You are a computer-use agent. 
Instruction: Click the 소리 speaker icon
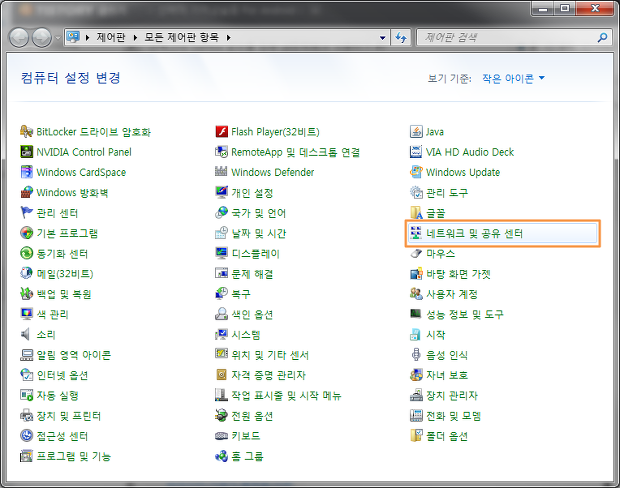[x=26, y=335]
